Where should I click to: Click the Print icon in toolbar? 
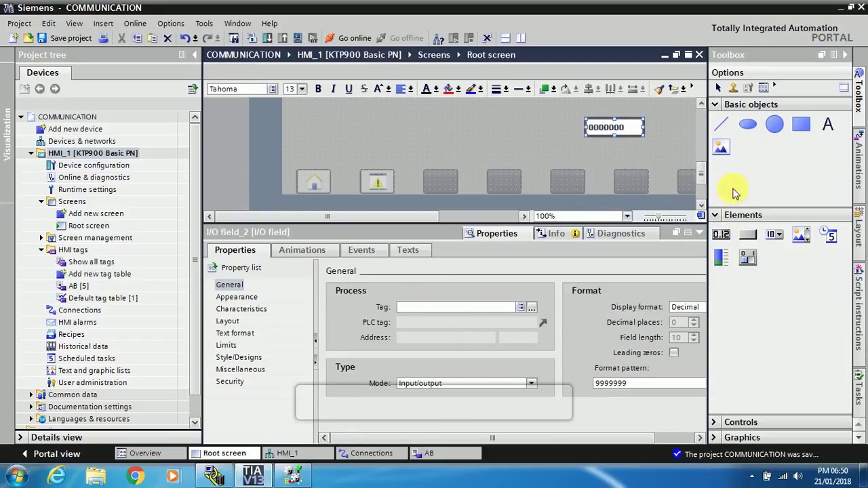click(103, 38)
